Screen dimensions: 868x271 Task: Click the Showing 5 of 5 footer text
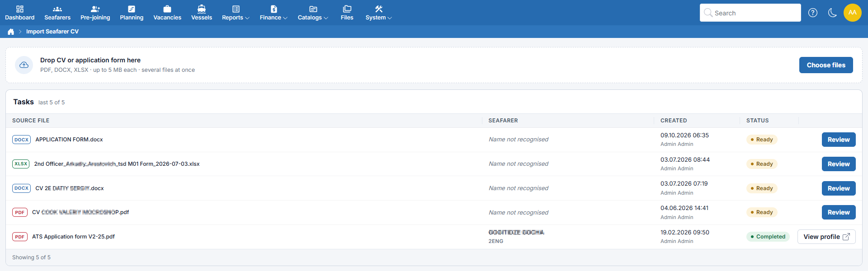click(31, 257)
